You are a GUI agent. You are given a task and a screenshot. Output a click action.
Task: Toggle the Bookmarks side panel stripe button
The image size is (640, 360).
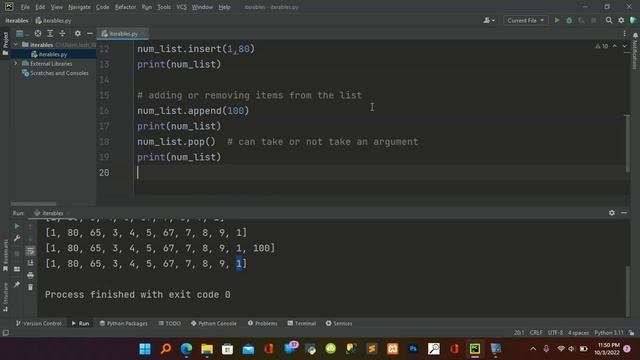tap(5, 255)
